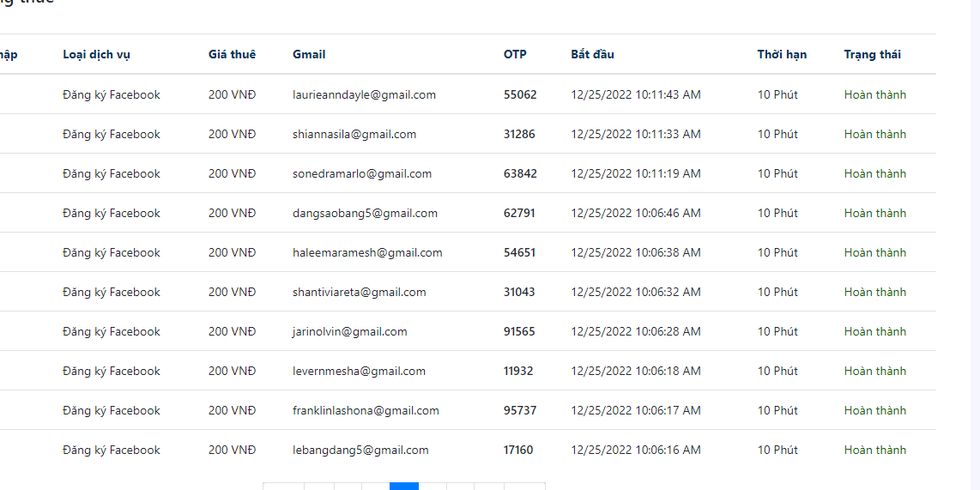The image size is (980, 490).
Task: Click Hoàn thành status for lebangdang5@gmail.com
Action: point(874,450)
